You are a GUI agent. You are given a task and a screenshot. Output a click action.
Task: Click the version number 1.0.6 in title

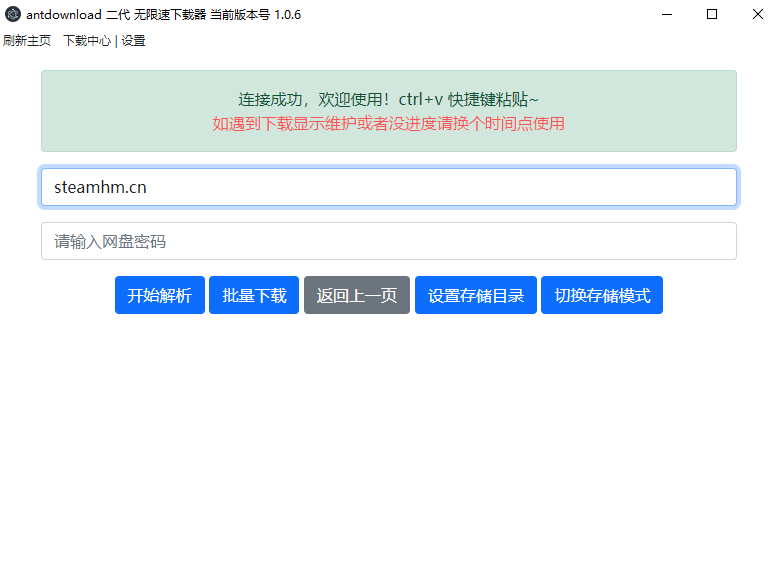(x=287, y=15)
